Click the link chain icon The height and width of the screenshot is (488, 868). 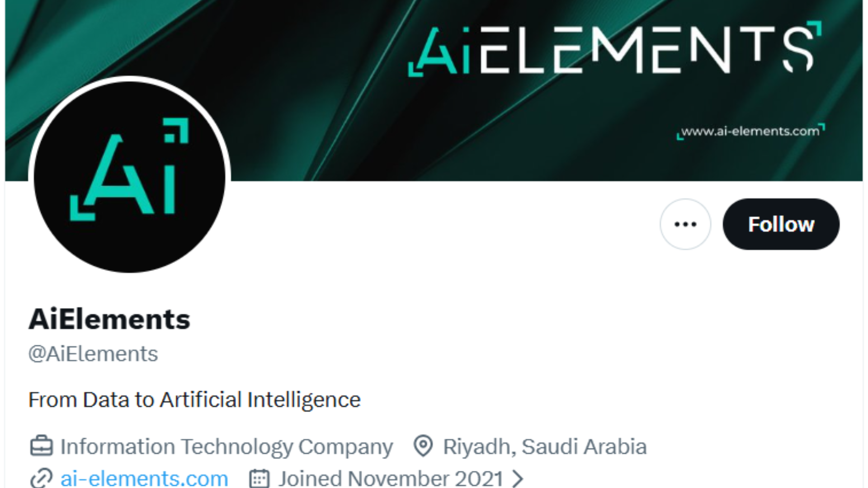(41, 479)
